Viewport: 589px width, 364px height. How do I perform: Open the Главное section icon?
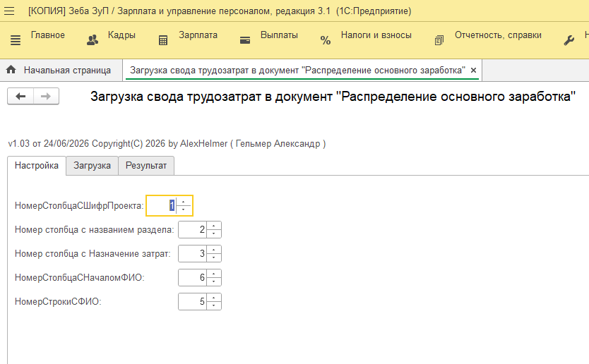16,40
